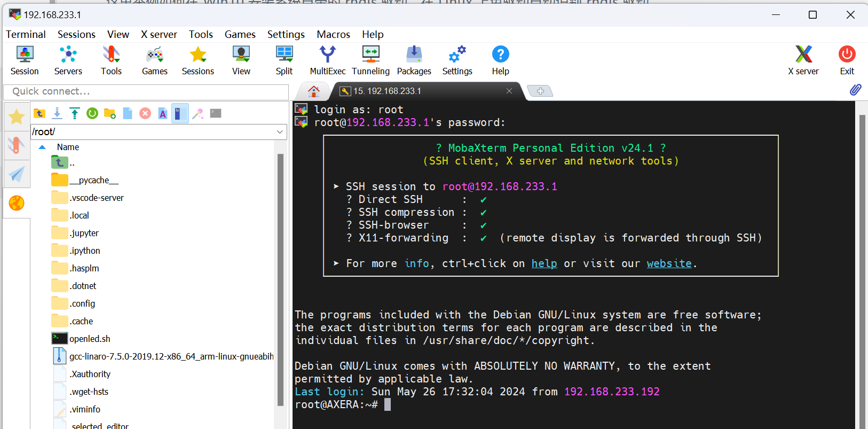Click the red Exit power icon

[847, 60]
